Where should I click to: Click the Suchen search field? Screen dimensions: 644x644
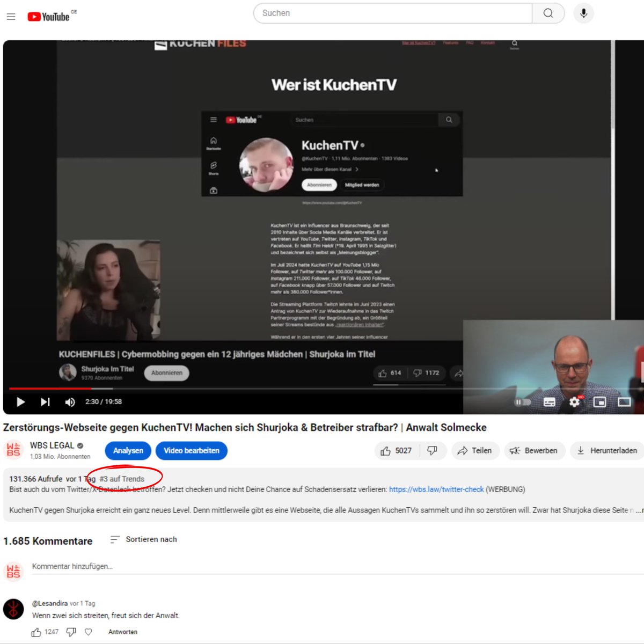click(393, 13)
